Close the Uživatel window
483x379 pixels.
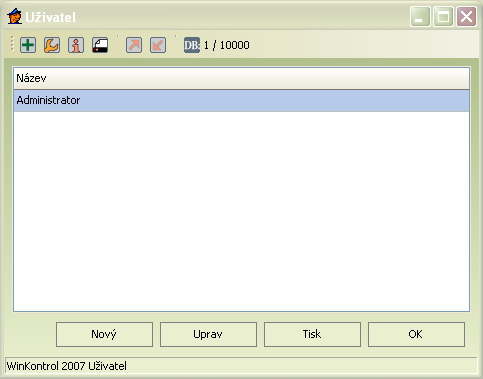466,16
